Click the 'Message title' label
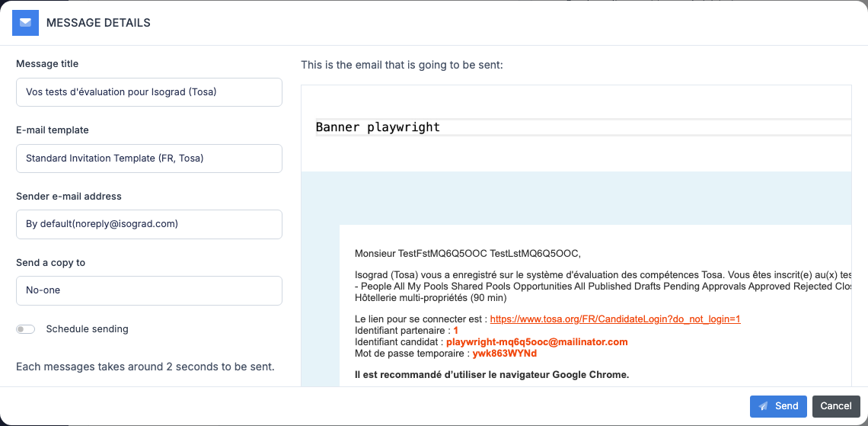868x426 pixels. (47, 64)
